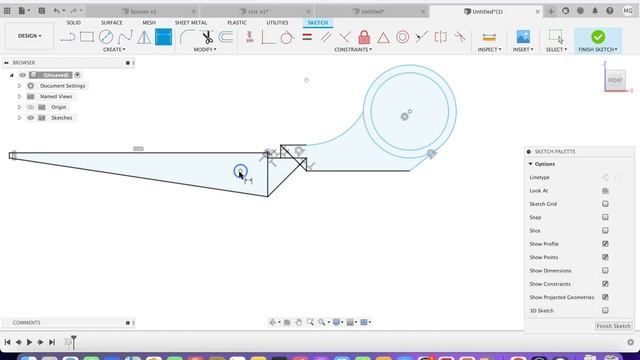
Task: Apply the Tangent constraint
Action: tap(287, 37)
